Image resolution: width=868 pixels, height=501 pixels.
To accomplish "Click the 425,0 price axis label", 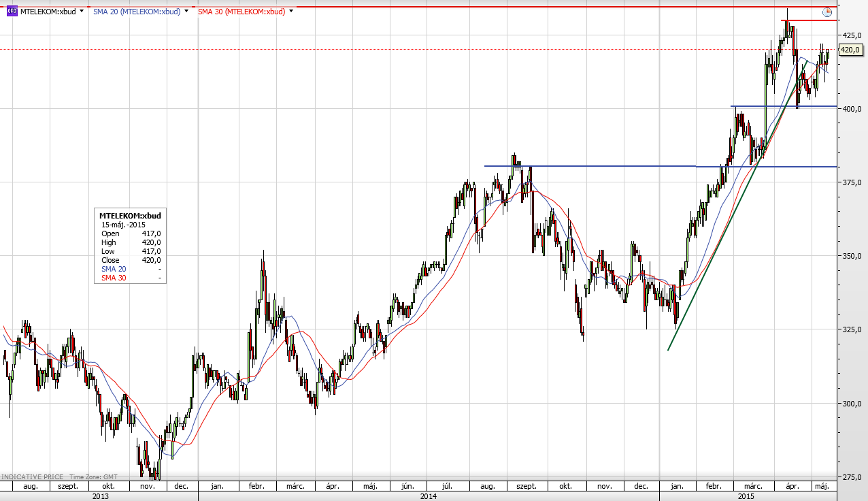I will 852,35.
